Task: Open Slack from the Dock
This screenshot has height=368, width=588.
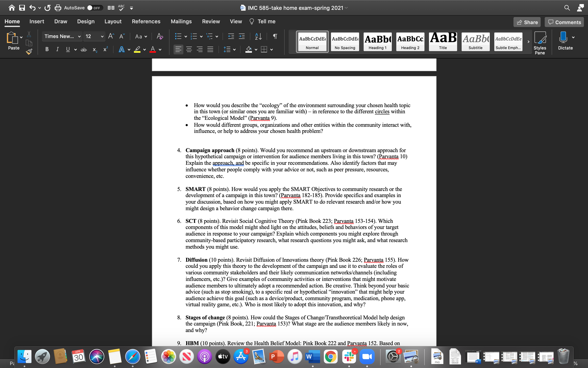Action: point(349,357)
